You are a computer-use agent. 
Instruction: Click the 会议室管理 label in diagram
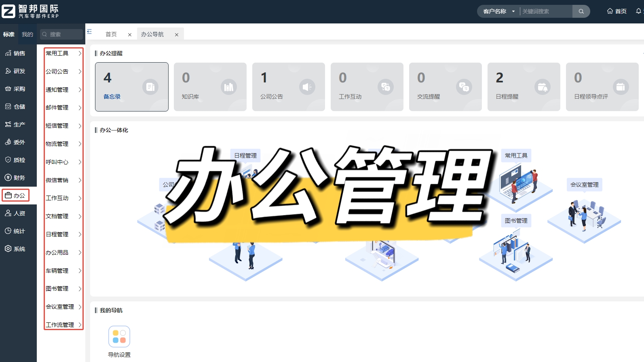pos(585,185)
